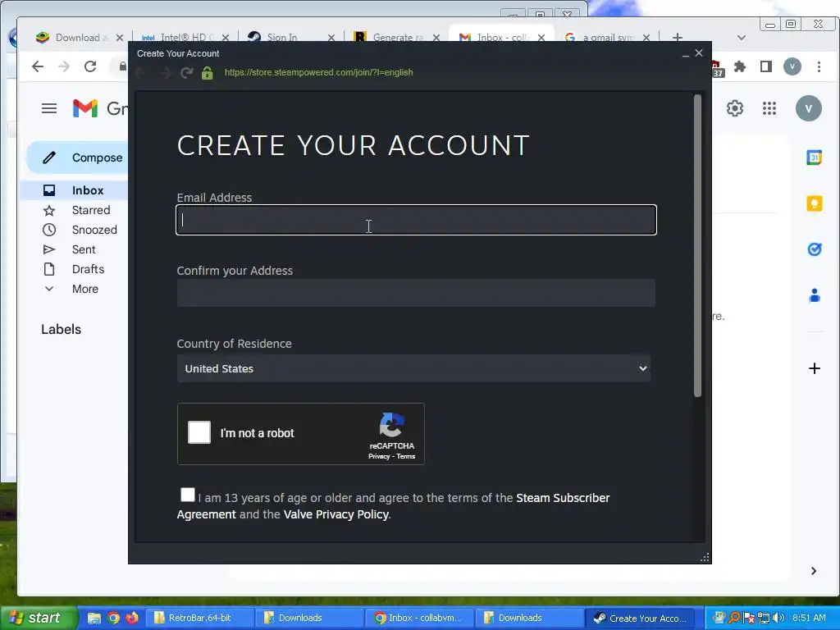Open the Chrome quick launch icon
840x630 pixels.
click(x=113, y=618)
